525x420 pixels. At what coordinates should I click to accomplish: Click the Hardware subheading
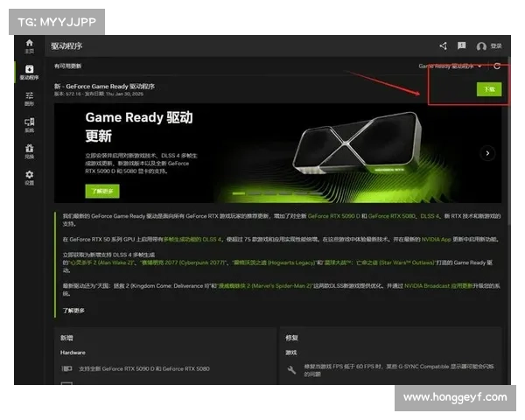pos(73,353)
